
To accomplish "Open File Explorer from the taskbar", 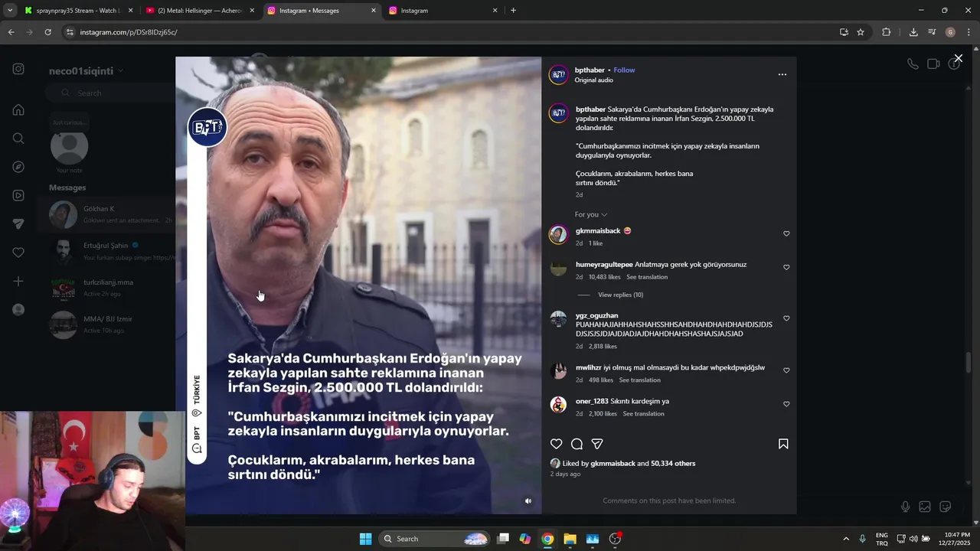I will pos(570,539).
